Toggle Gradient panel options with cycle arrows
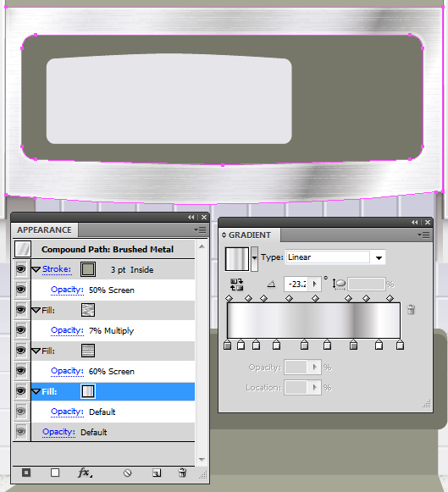This screenshot has width=448, height=492. point(224,235)
